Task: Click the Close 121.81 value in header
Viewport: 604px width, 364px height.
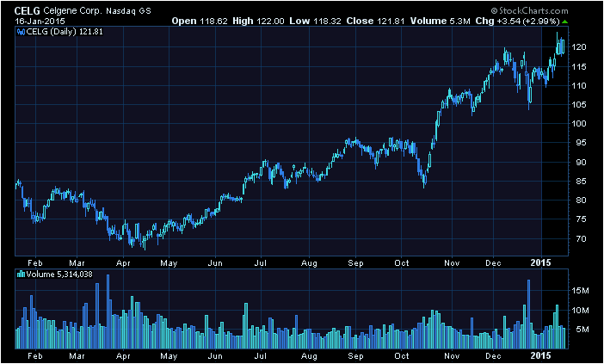Action: pos(376,21)
